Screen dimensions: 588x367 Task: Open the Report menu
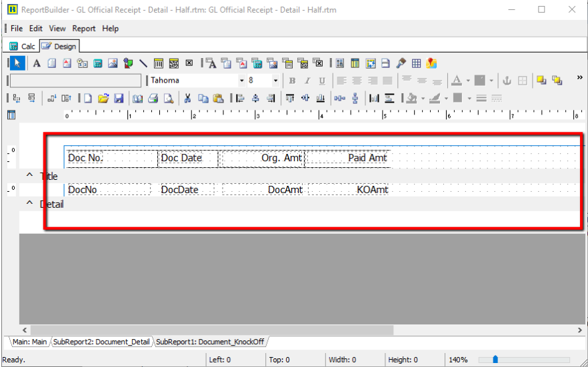click(x=84, y=29)
